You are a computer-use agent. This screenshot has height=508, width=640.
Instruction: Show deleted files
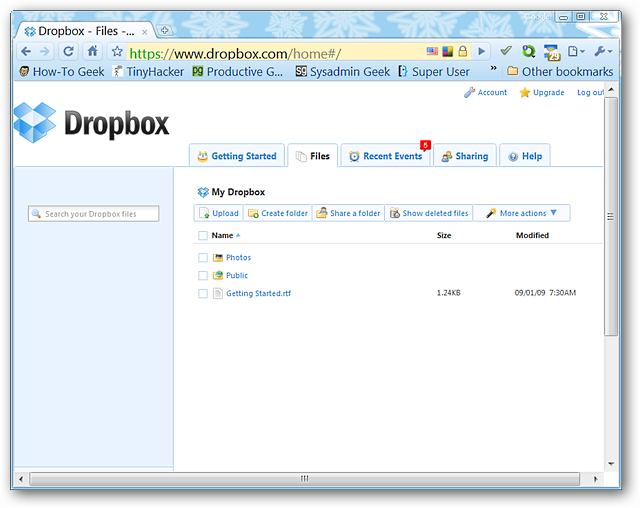428,213
